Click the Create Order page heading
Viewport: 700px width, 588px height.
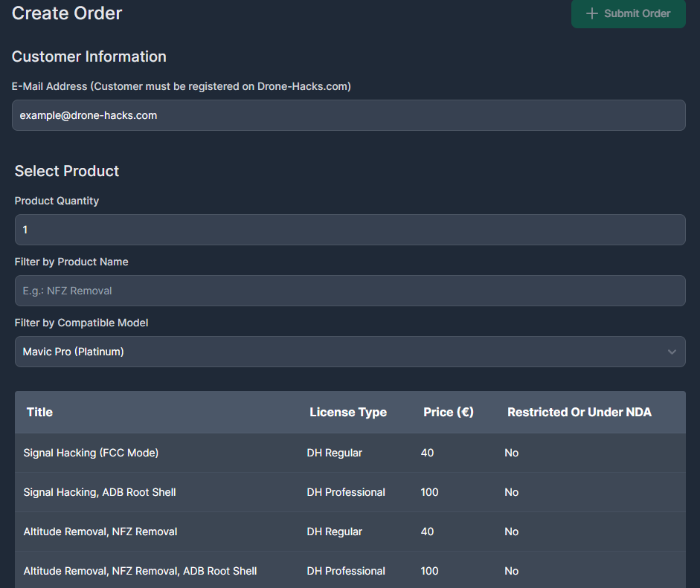pyautogui.click(x=67, y=13)
